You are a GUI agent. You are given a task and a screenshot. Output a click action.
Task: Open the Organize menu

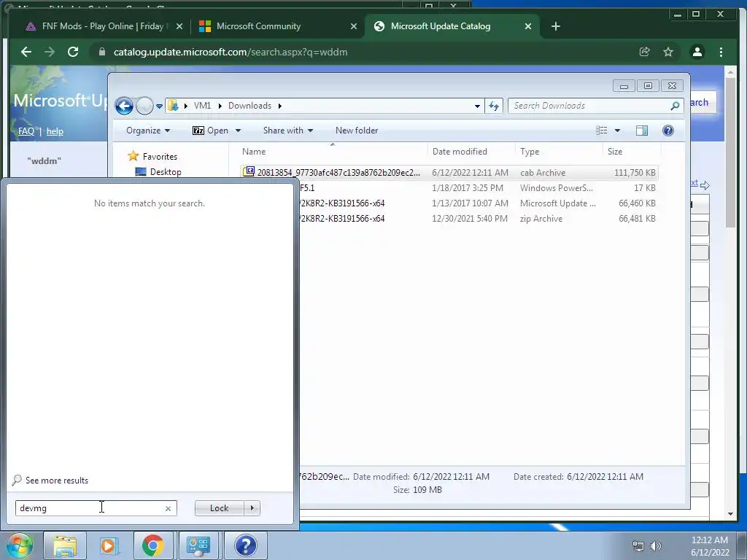(147, 131)
